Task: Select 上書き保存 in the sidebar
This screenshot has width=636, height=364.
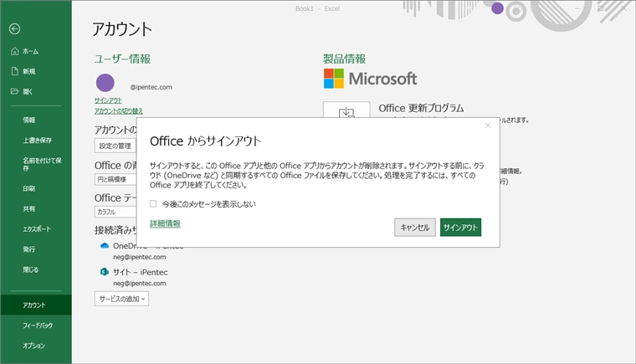Action: 37,141
